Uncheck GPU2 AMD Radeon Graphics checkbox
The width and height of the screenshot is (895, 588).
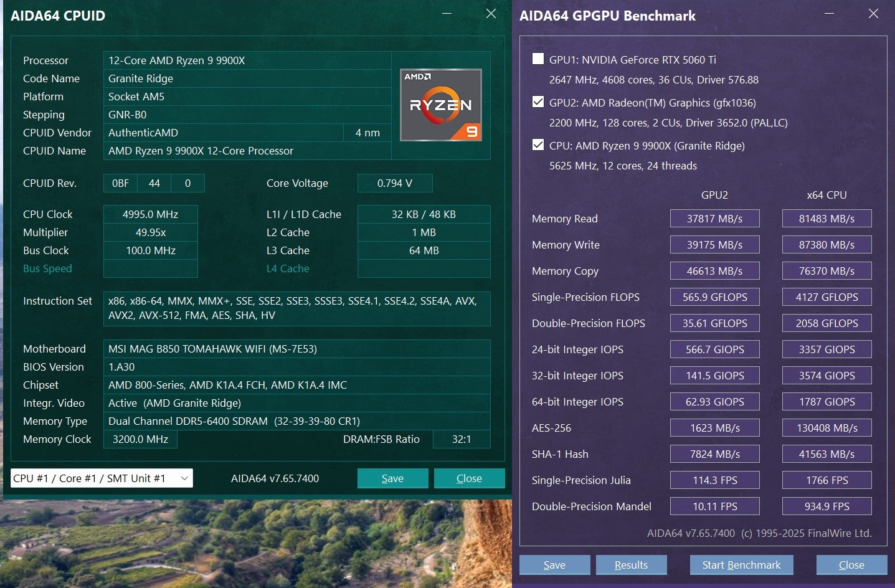538,102
